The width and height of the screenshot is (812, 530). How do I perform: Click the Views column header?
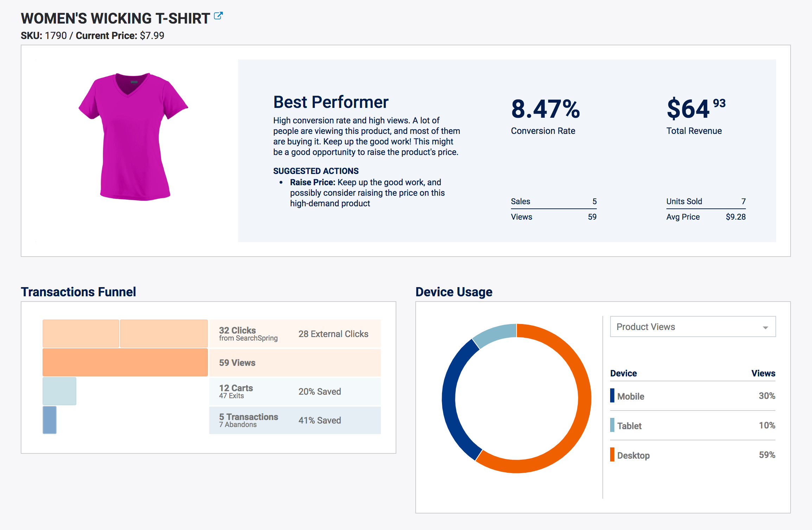point(763,373)
